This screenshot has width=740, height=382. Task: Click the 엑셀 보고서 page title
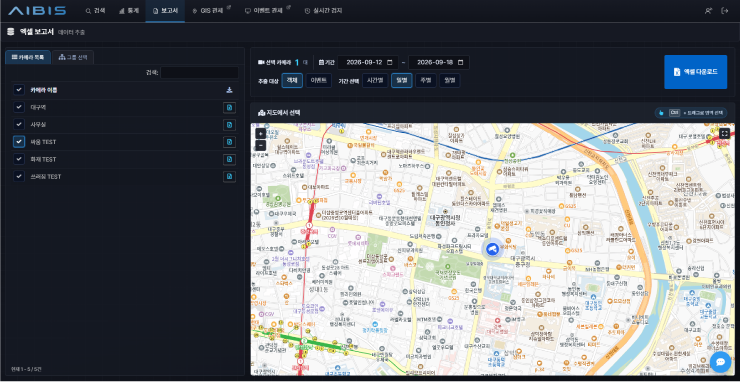coord(36,32)
